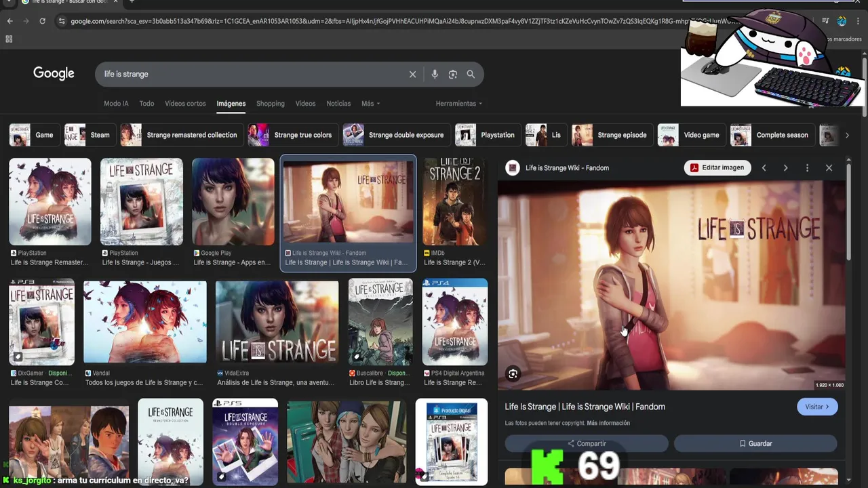Click the Compartir button
The width and height of the screenshot is (868, 488).
pos(587,443)
